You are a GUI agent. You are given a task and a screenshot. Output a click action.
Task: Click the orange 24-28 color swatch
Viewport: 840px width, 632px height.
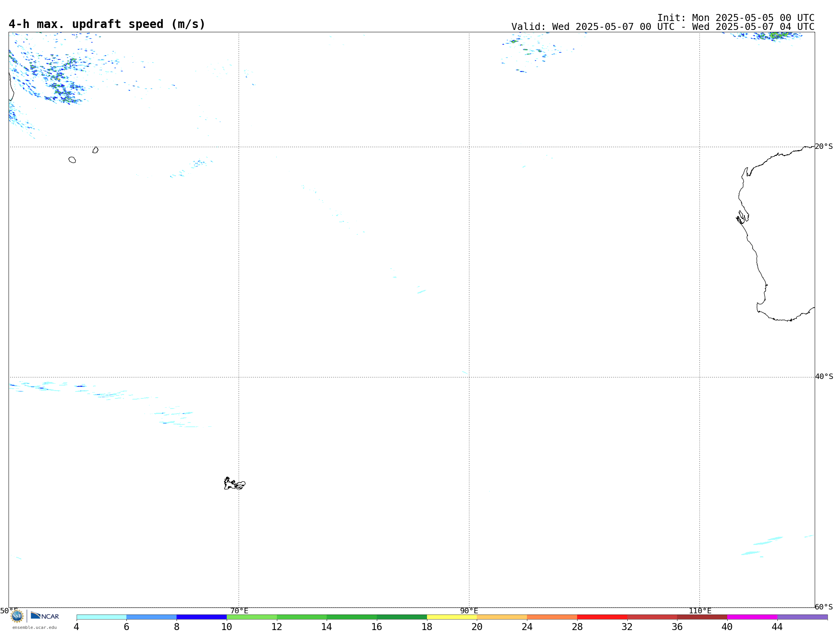pyautogui.click(x=552, y=617)
